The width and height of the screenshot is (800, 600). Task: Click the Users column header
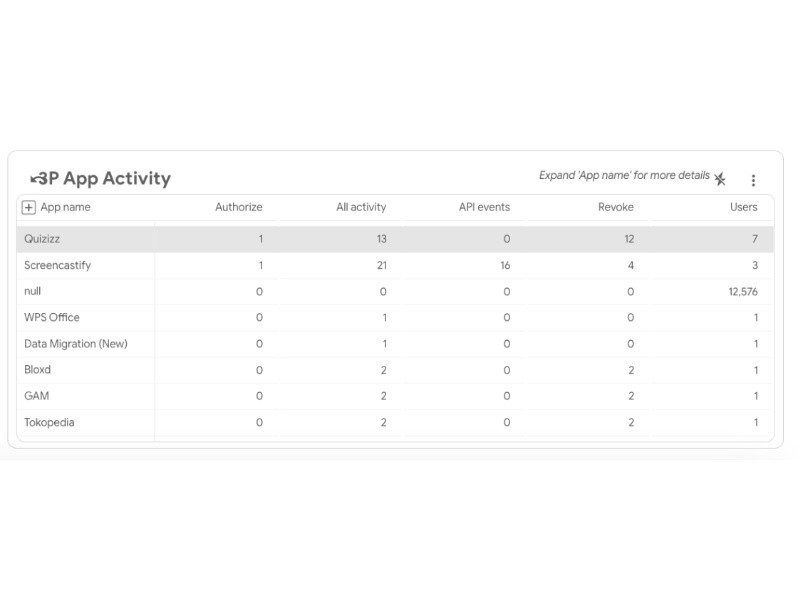[x=743, y=207]
